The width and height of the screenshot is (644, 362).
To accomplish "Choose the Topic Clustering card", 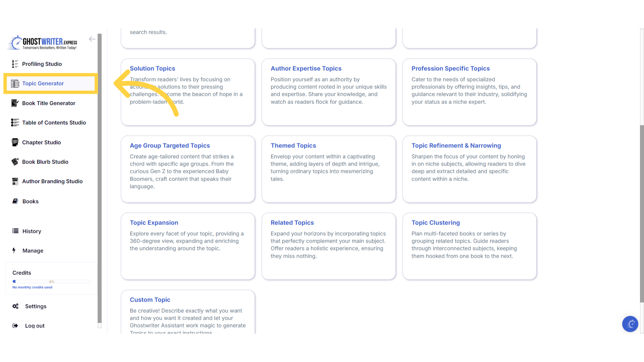I will pos(469,246).
